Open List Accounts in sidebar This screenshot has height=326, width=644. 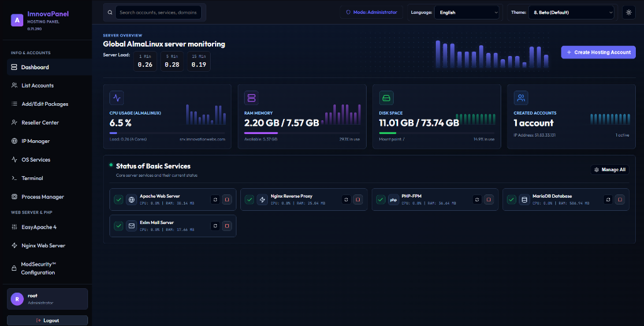(49, 86)
